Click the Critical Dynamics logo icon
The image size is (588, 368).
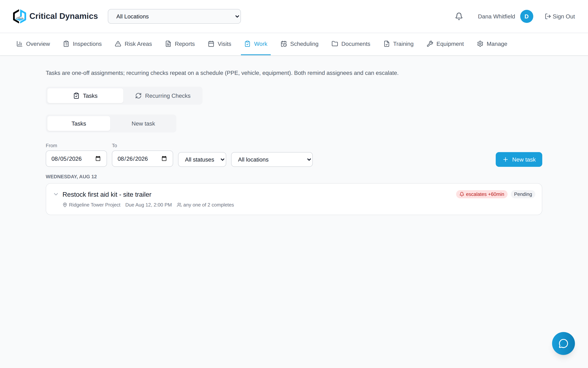point(19,16)
